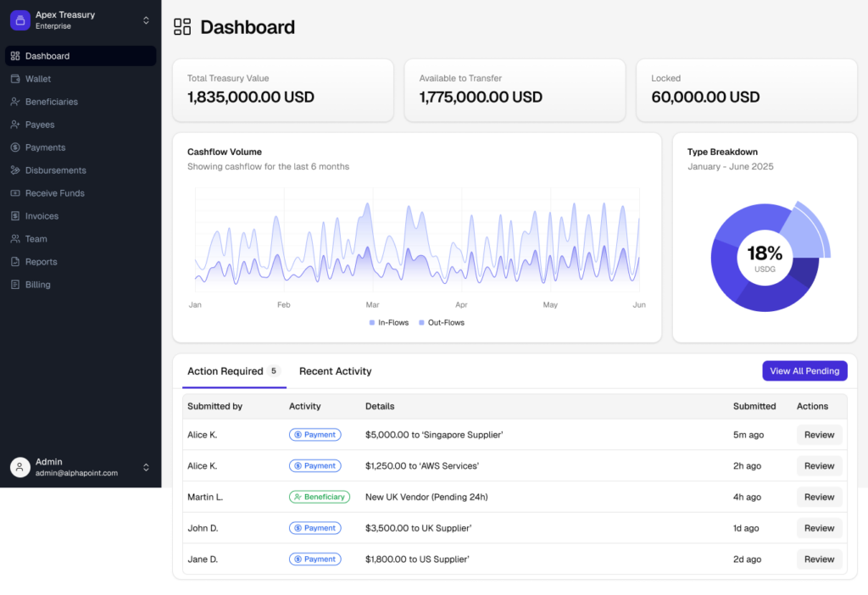Click the Total Treasury Value card
868x595 pixels.
282,90
